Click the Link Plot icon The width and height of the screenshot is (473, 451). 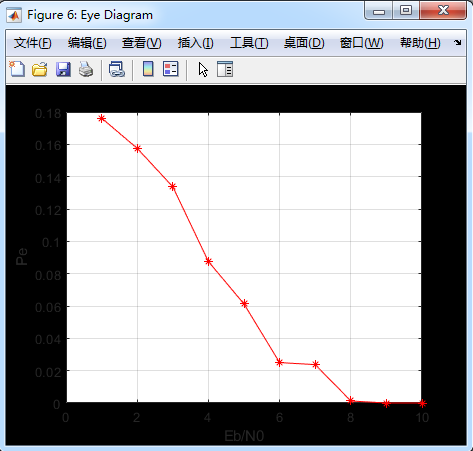(117, 69)
